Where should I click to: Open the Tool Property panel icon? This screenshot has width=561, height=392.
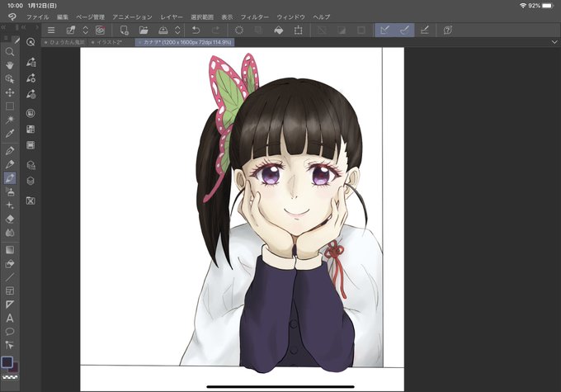[x=31, y=78]
